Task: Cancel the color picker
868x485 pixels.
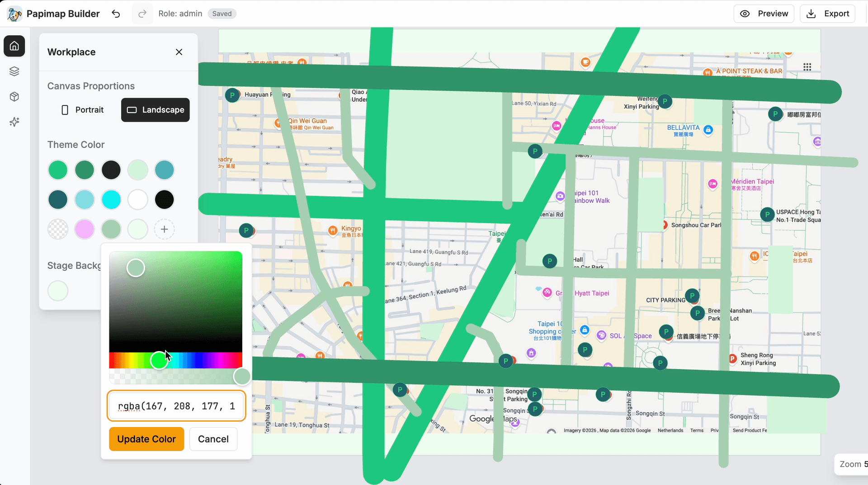Action: pos(213,439)
